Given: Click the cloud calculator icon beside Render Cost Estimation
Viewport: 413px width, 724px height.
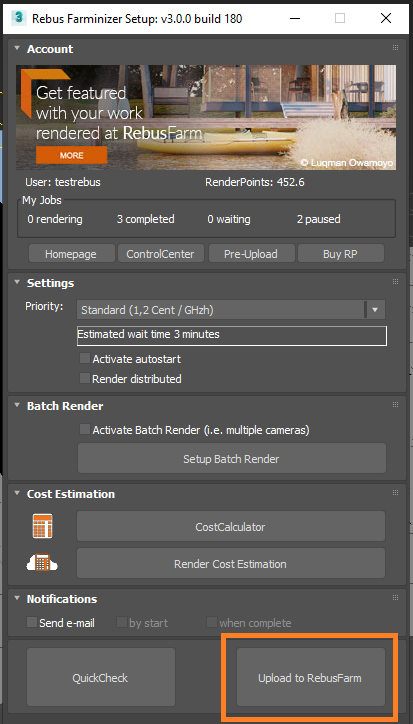Looking at the screenshot, I should [43, 563].
